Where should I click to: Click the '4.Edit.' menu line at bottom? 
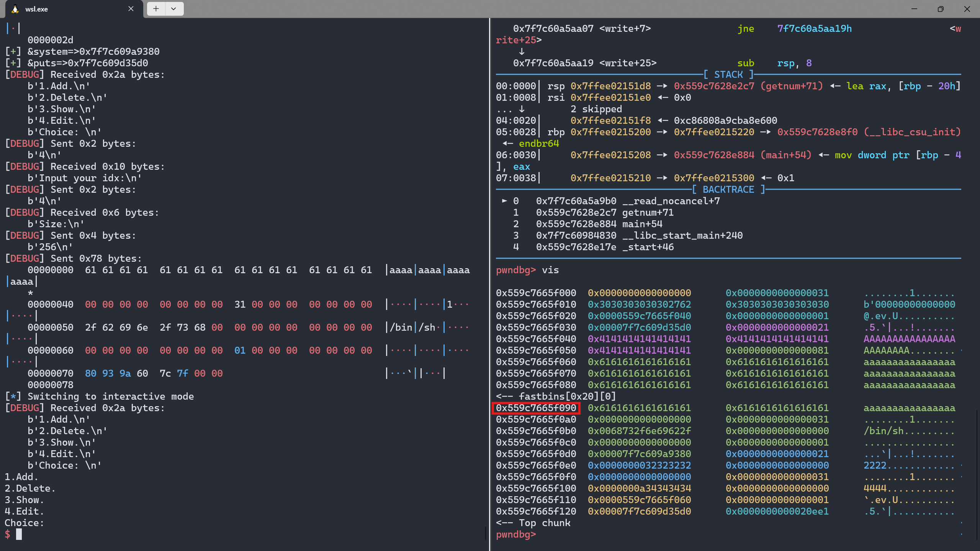24,511
